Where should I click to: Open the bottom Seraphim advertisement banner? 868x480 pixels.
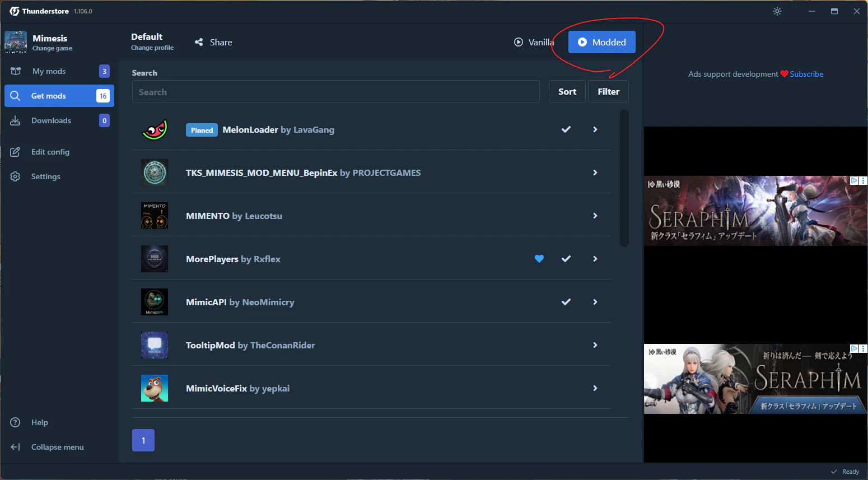(x=755, y=379)
